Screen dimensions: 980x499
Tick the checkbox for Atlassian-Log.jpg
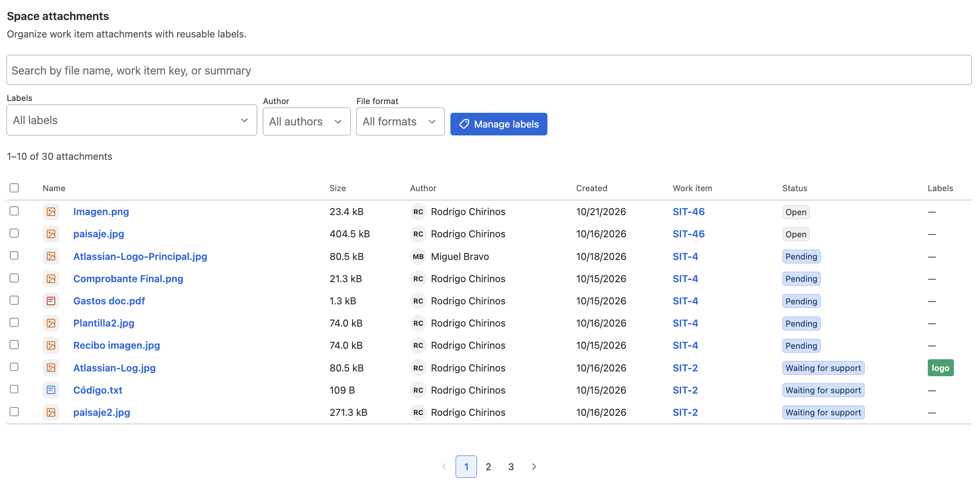pyautogui.click(x=14, y=367)
